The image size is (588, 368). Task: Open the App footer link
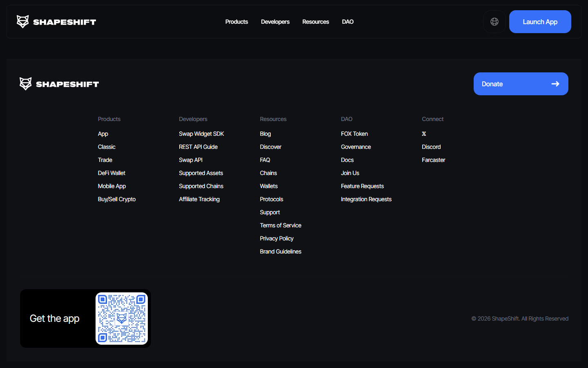(x=103, y=134)
